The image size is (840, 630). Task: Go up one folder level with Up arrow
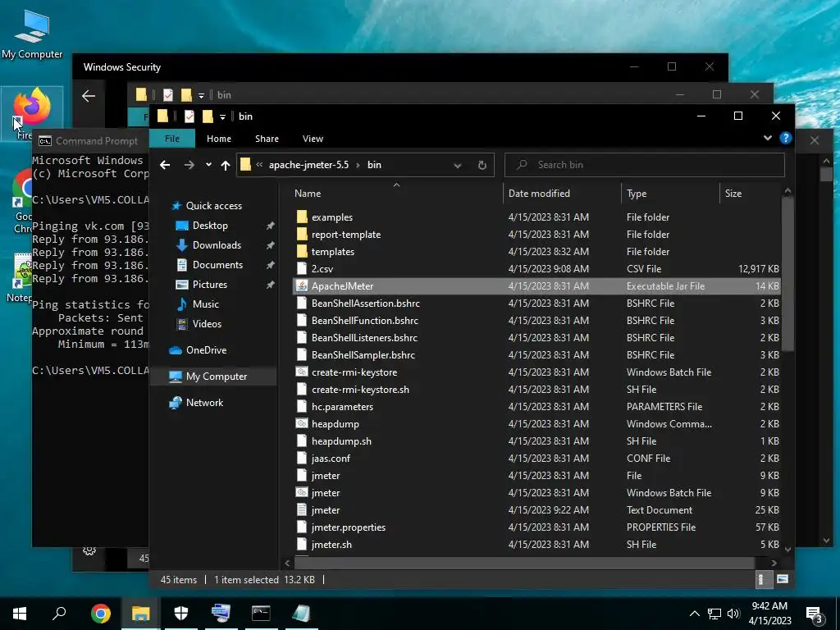226,166
